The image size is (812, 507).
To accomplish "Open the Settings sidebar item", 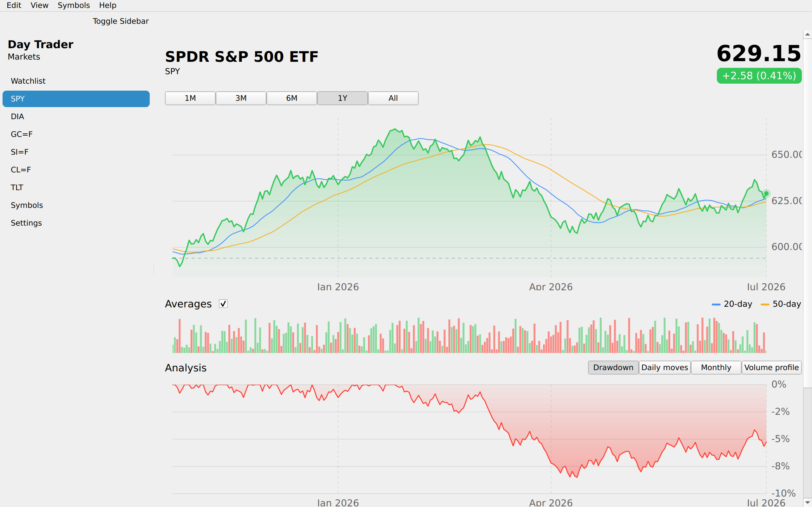I will coord(76,223).
